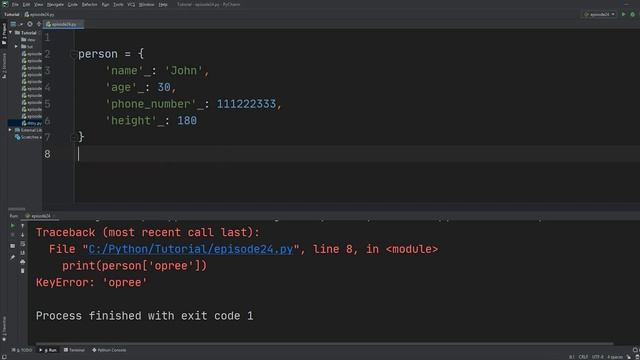This screenshot has width=640, height=360.
Task: Open the Code menu
Action: coord(72,4)
